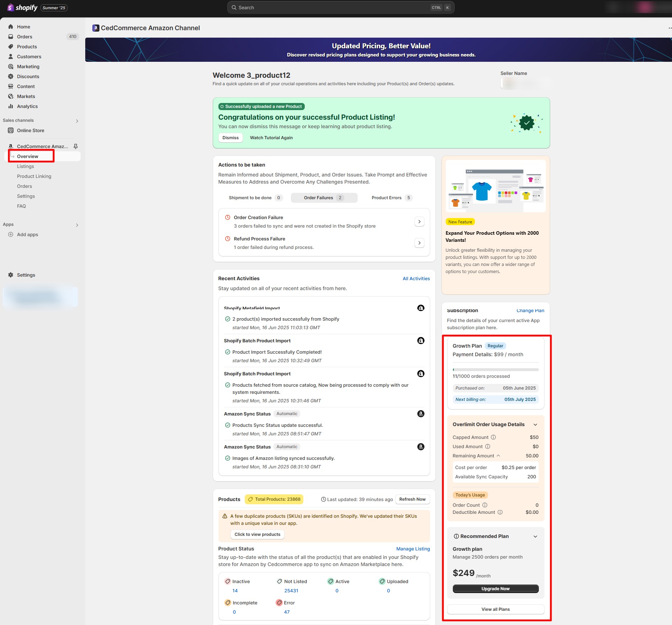Click Error status tag icon
Viewport: 672px width, 625px height.
[x=279, y=603]
